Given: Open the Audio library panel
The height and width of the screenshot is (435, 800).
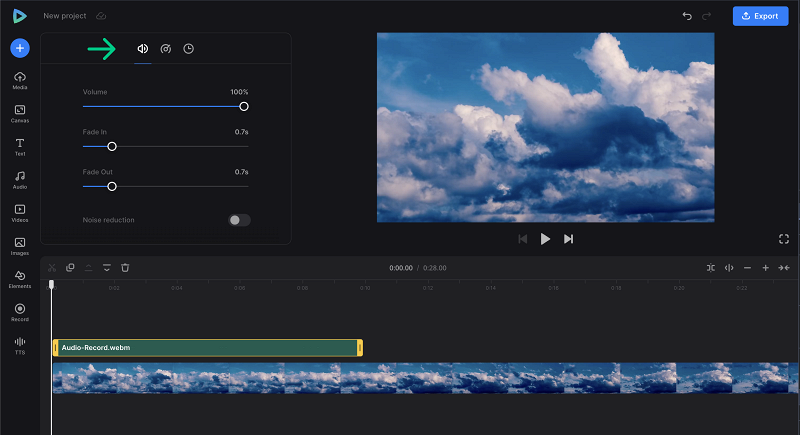Looking at the screenshot, I should point(20,180).
